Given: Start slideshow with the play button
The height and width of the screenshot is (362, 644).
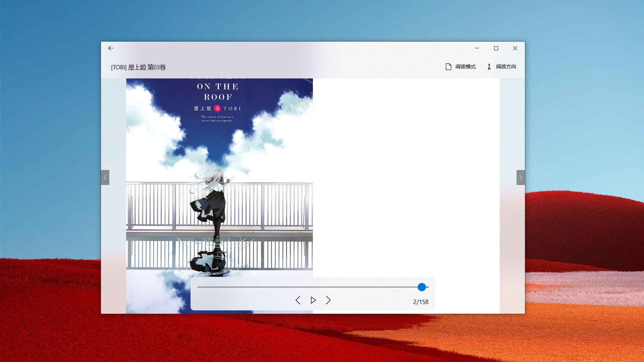Looking at the screenshot, I should (313, 300).
